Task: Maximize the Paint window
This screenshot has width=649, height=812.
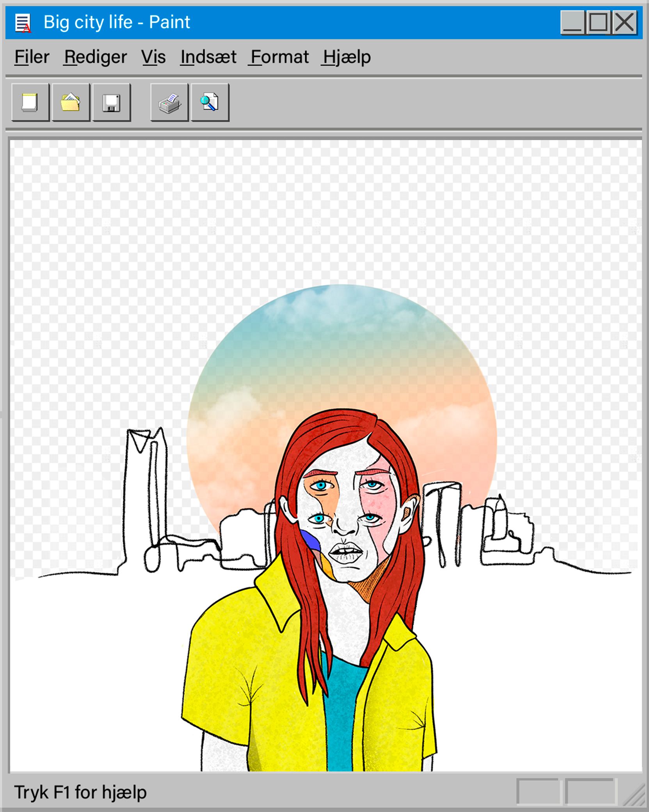Action: [x=598, y=22]
